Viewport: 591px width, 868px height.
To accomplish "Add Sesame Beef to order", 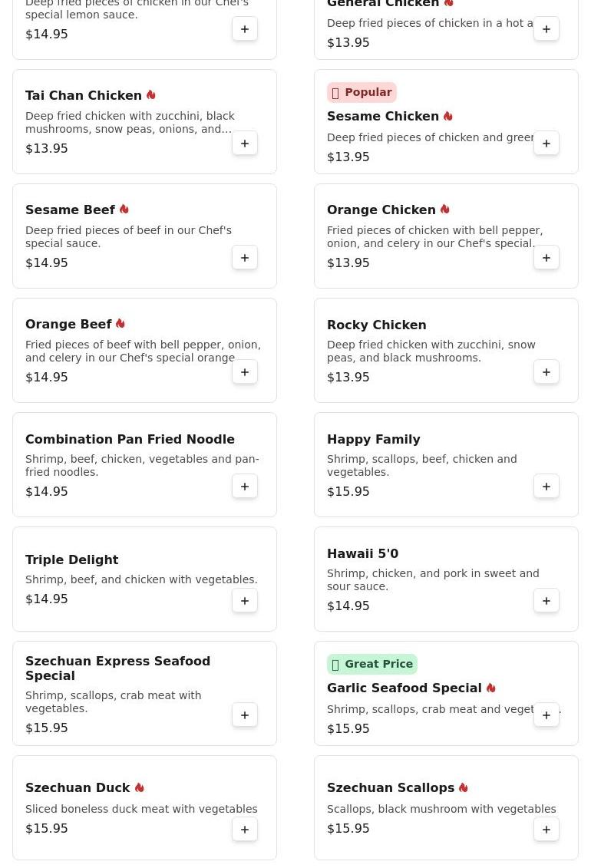I will click(x=245, y=258).
